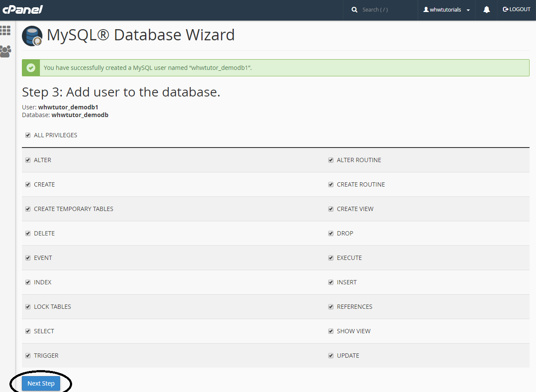Click the search magnifier icon
Screen dimensions: 536x392
coord(354,9)
